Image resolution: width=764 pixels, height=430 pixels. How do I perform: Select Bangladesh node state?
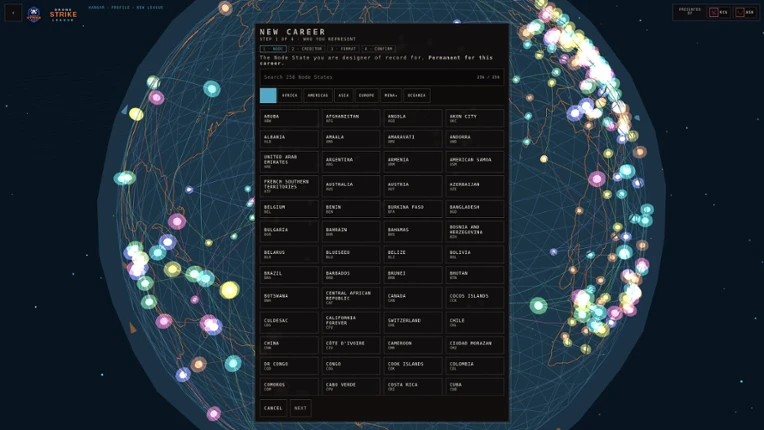475,209
